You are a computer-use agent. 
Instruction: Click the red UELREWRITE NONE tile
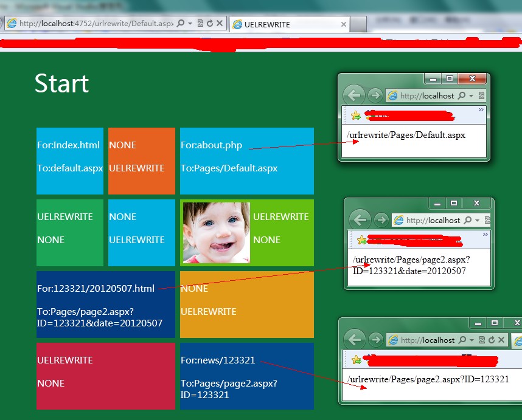click(x=105, y=376)
